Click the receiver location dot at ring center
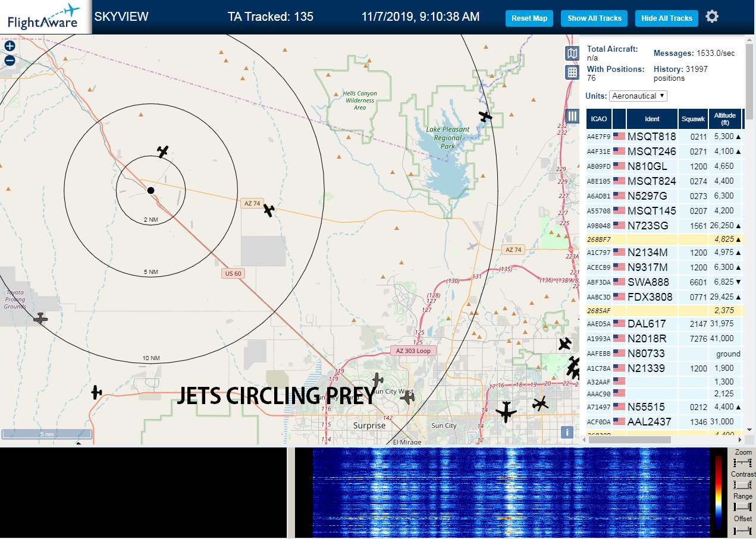This screenshot has width=756, height=539. tap(150, 190)
